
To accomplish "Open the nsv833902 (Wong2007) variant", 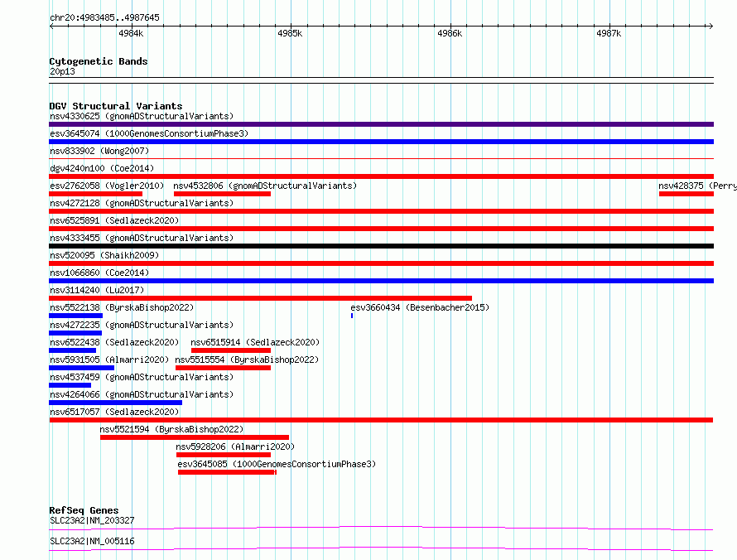I will [99, 151].
